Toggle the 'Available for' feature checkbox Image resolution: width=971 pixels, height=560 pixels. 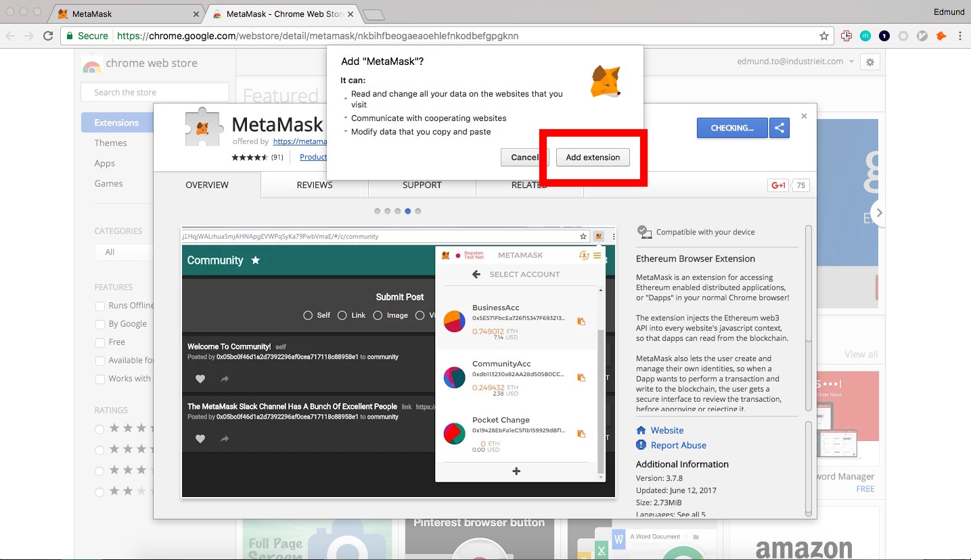[x=100, y=360]
